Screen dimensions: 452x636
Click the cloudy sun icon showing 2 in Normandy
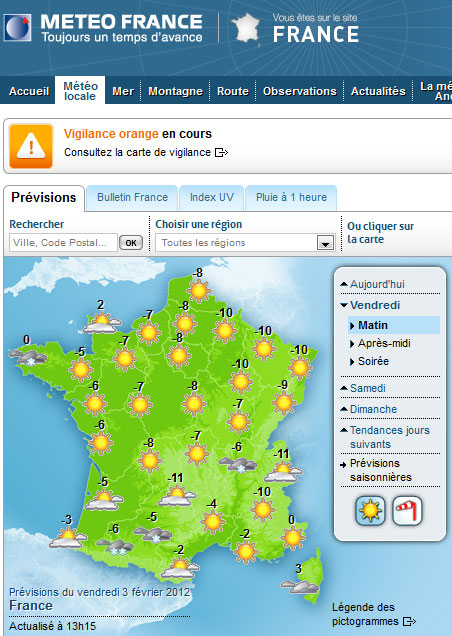click(x=102, y=323)
